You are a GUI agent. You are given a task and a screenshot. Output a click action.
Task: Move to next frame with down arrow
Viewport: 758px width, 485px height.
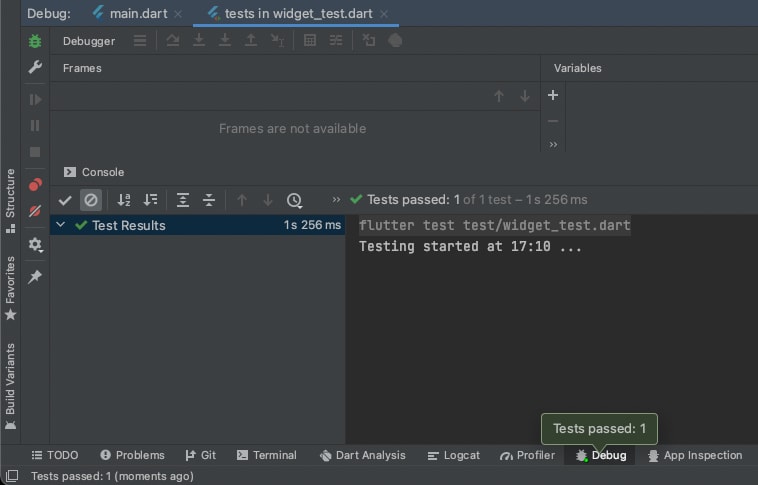pos(525,96)
